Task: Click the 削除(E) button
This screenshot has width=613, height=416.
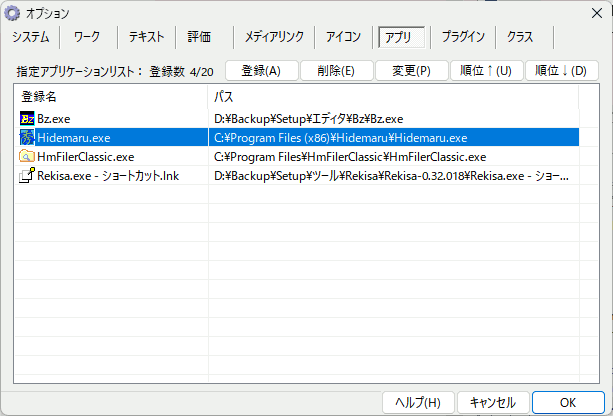Action: 336,71
